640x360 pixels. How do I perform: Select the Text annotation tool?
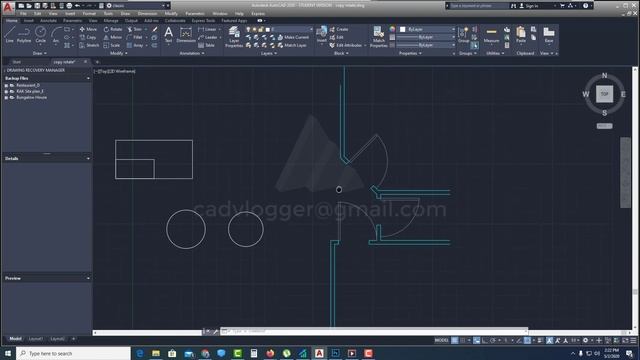pos(168,35)
